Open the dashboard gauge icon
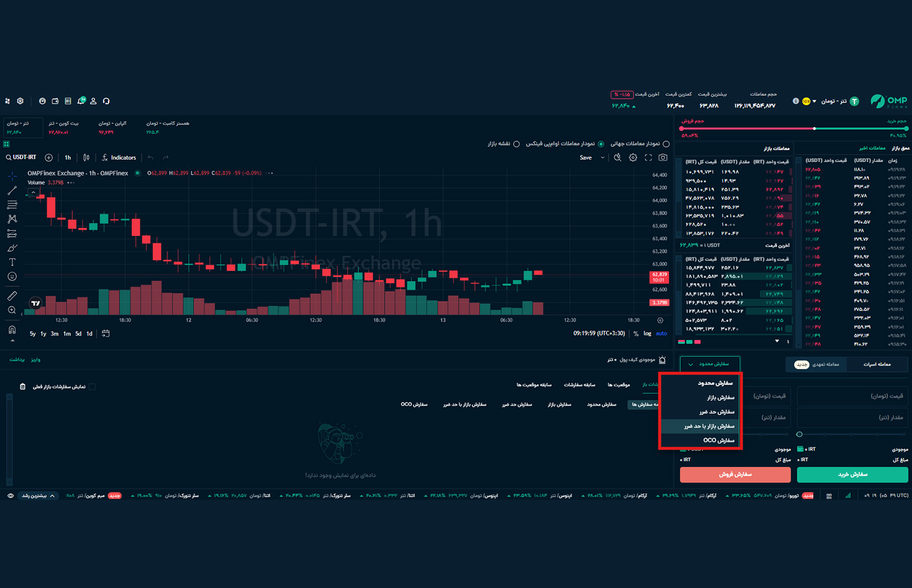Screen dimensions: 912x588 [42, 101]
